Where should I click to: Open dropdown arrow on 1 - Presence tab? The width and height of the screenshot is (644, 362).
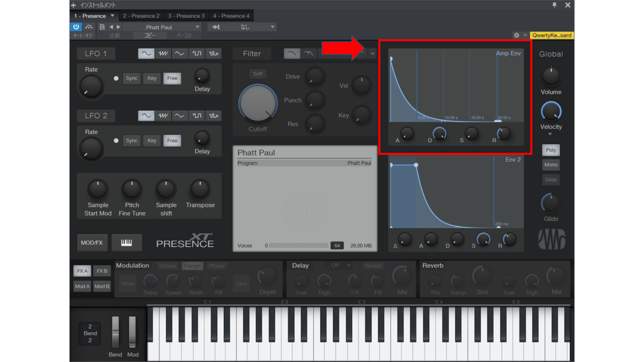tap(112, 16)
